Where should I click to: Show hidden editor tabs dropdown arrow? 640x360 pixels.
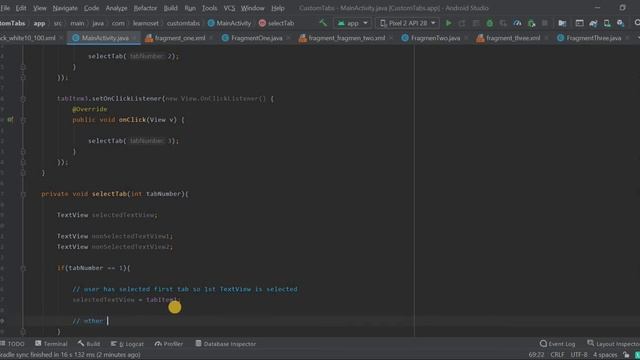(638, 38)
